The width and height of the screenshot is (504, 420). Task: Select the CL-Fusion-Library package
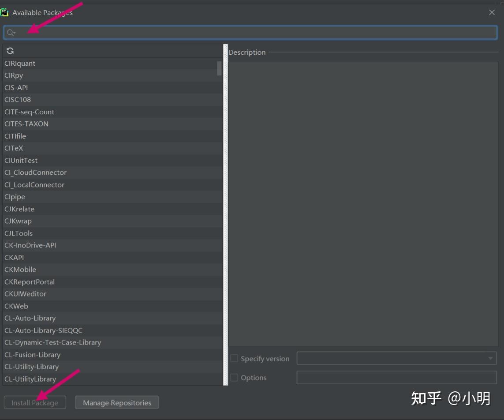click(112, 355)
